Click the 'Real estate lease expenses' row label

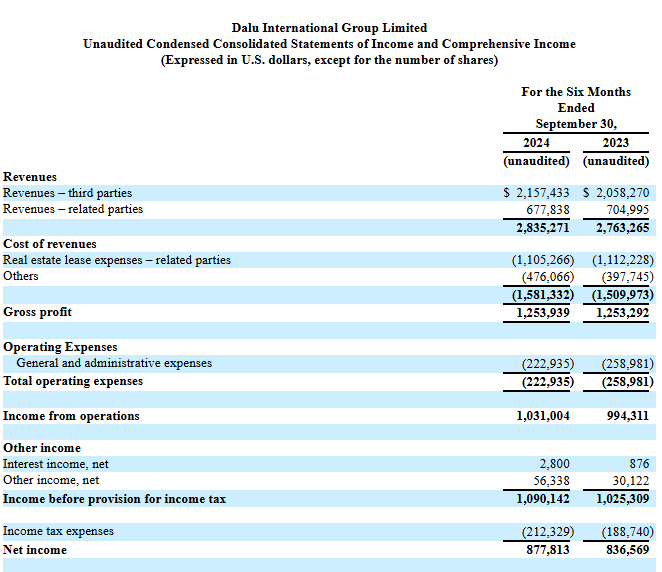click(x=117, y=260)
